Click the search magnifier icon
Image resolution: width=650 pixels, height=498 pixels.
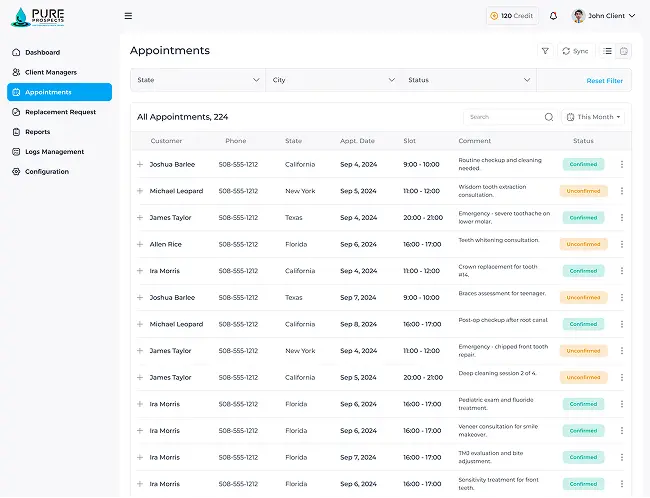(549, 117)
